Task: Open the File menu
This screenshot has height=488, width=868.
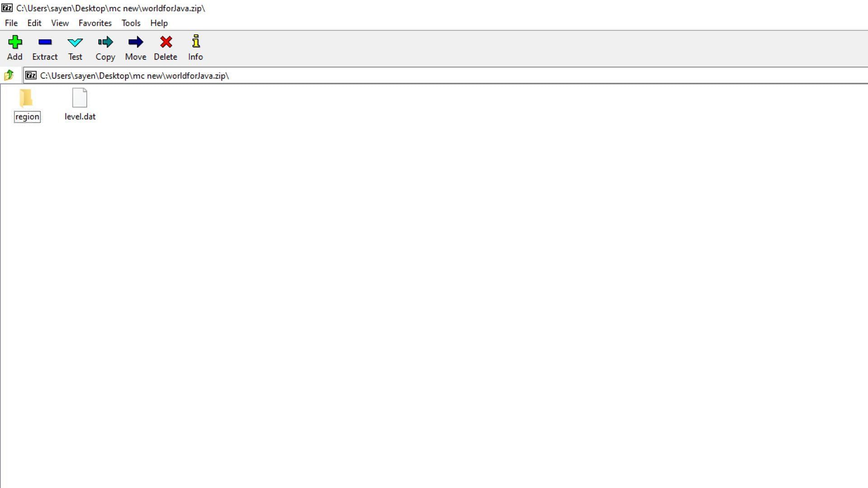Action: [x=11, y=23]
